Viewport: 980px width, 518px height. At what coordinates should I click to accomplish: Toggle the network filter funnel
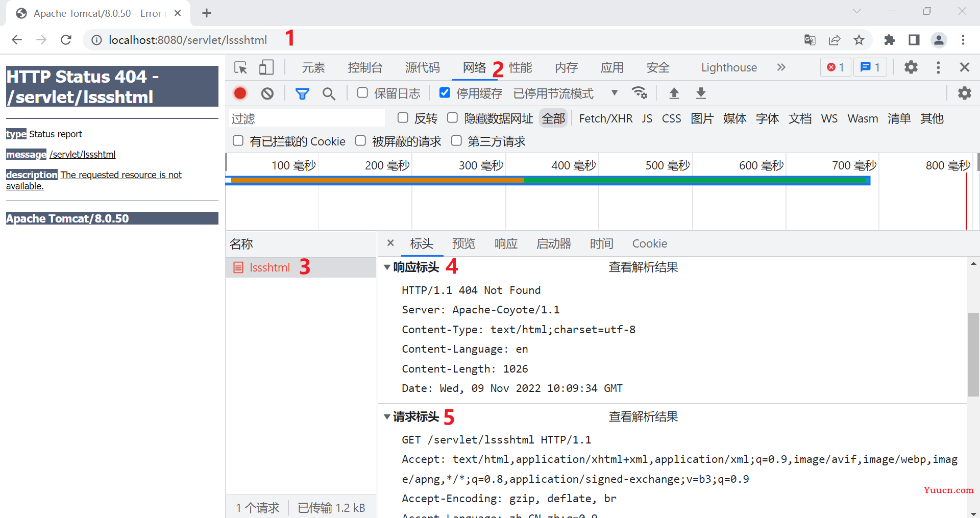(x=302, y=93)
